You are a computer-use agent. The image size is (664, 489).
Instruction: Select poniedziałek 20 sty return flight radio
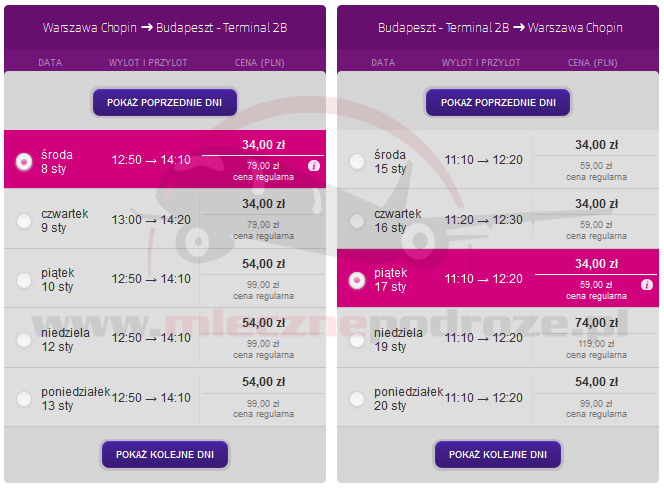click(357, 399)
